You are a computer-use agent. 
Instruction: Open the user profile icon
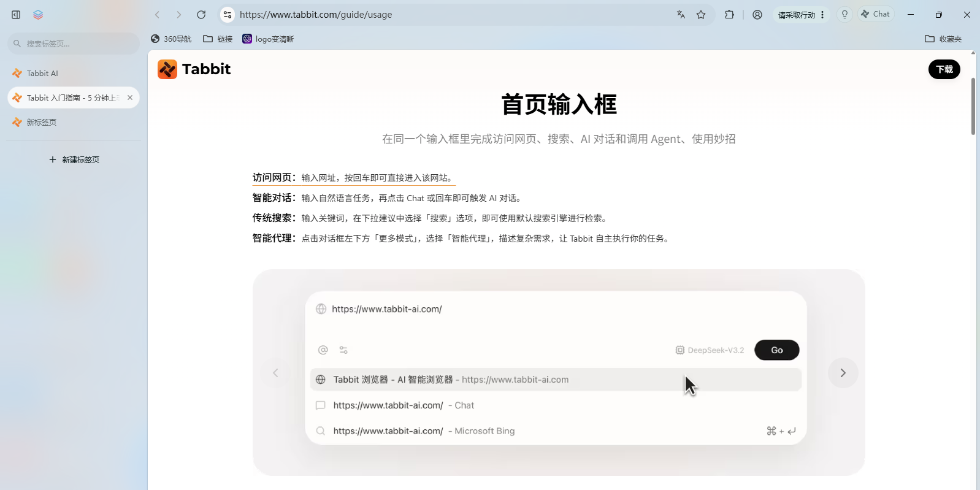757,15
